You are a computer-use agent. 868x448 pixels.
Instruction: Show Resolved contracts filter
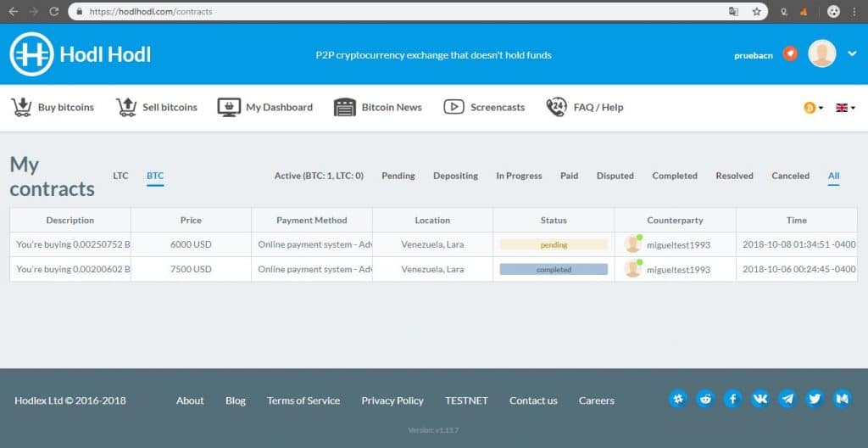pos(735,176)
